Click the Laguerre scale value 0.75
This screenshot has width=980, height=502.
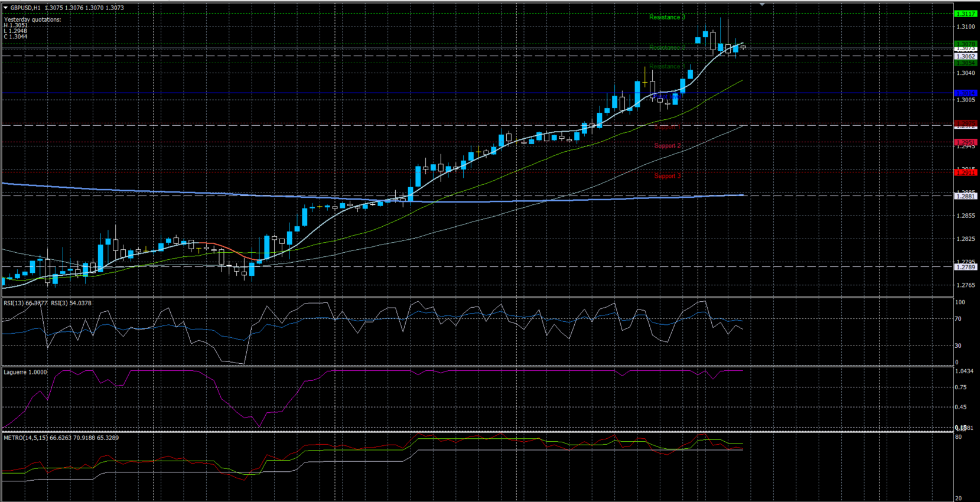[x=961, y=387]
